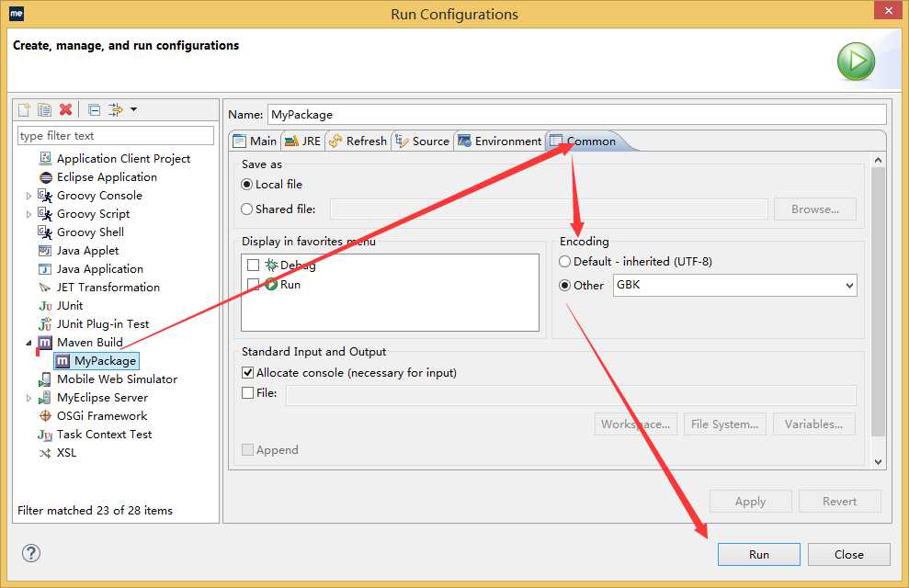
Task: Click the Task Context Test icon
Action: click(x=45, y=435)
